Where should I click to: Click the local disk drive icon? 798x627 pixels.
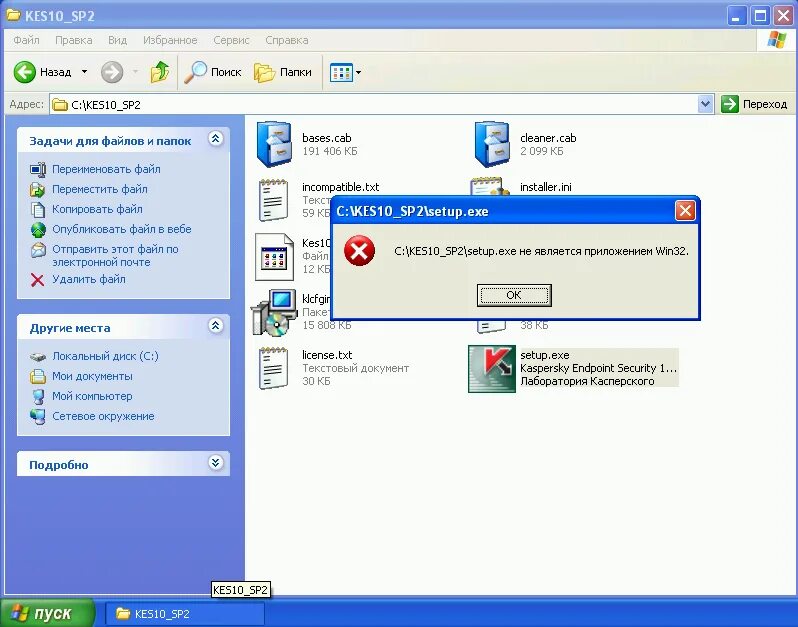38,357
